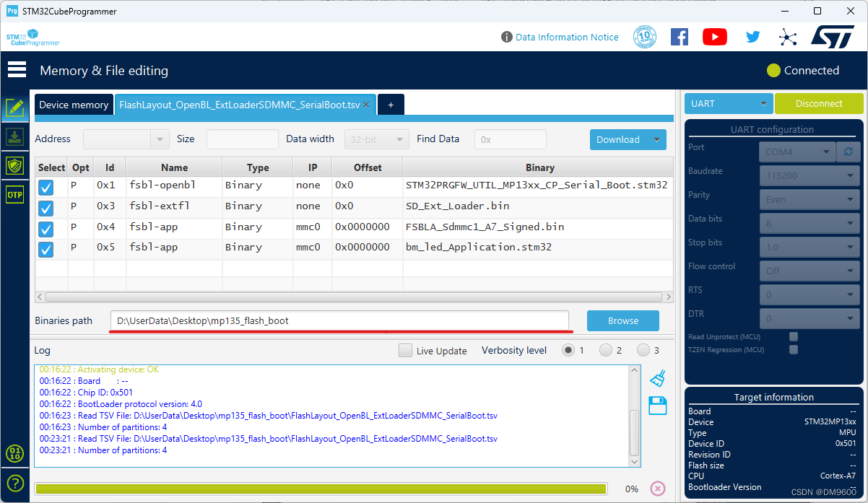Open the RTS dropdown

pyautogui.click(x=809, y=294)
